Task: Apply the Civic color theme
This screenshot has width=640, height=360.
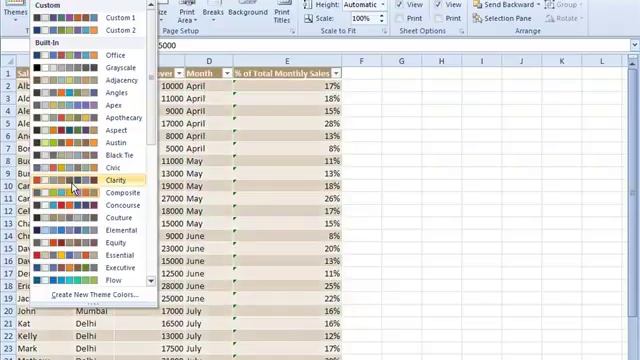Action: coord(89,168)
